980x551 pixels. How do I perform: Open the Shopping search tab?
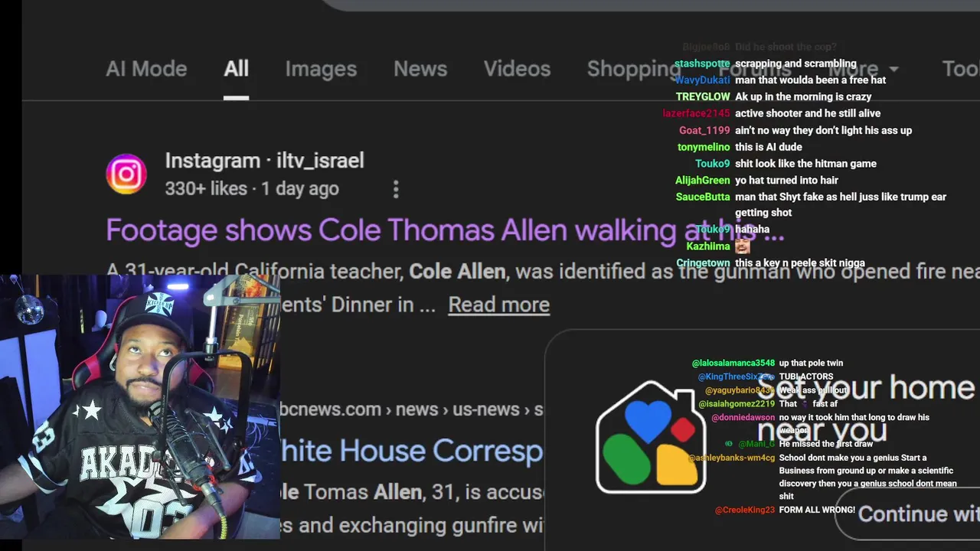coord(634,69)
